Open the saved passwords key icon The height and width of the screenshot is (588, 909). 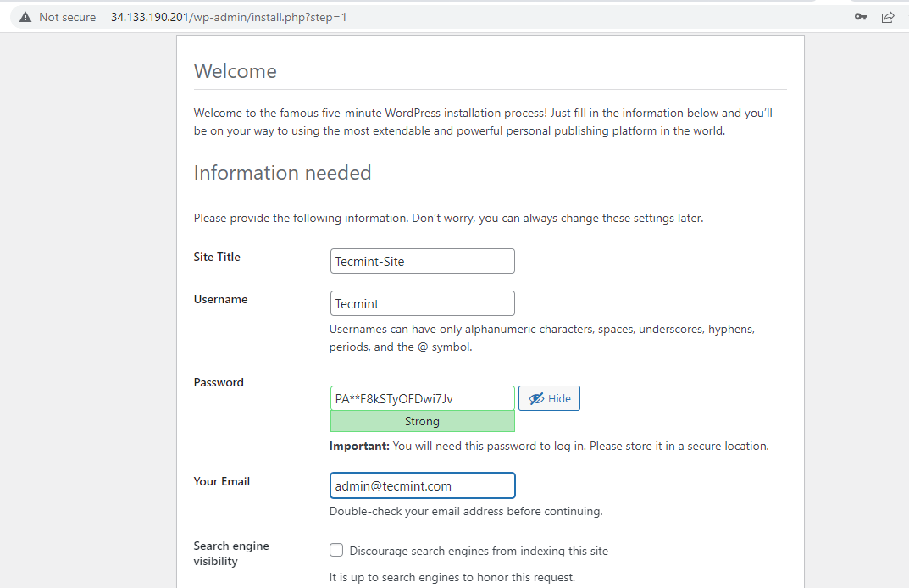(x=861, y=17)
